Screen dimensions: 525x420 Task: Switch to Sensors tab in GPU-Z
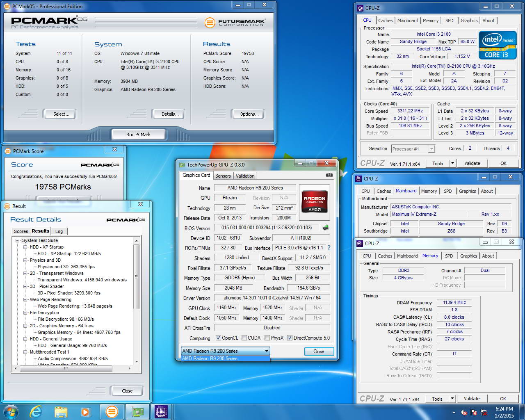click(223, 176)
